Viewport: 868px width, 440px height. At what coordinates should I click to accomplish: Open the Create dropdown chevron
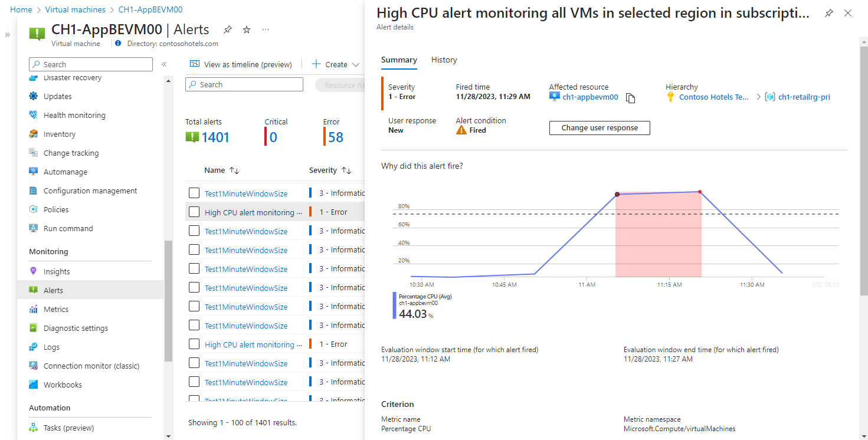(x=356, y=65)
